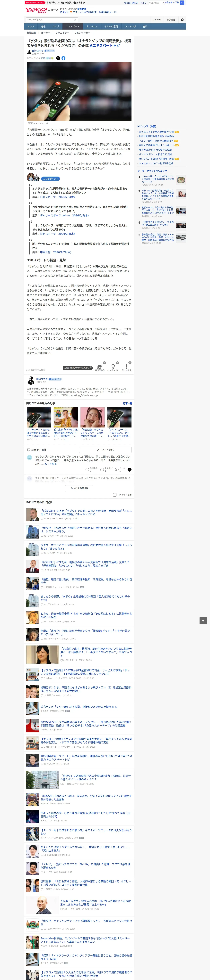Viewport: 210px width, 980px height.
Task: Open 映画監督・ゆりやん recent article thumbnail
Action: pos(92,417)
